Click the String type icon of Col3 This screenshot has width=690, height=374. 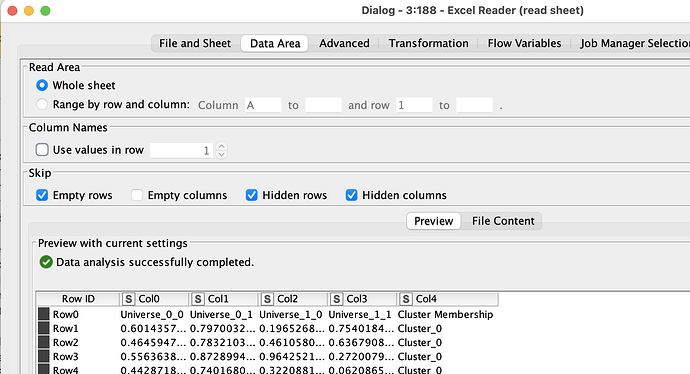[337, 299]
